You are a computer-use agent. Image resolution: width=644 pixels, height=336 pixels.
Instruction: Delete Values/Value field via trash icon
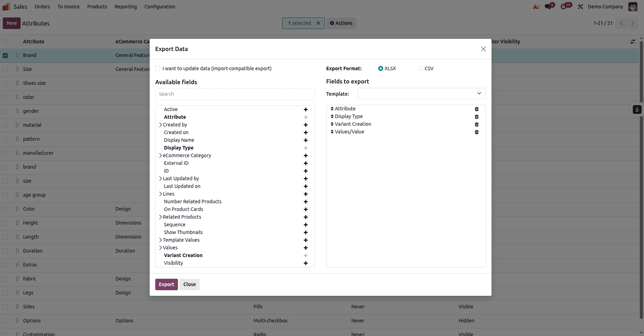pyautogui.click(x=477, y=132)
